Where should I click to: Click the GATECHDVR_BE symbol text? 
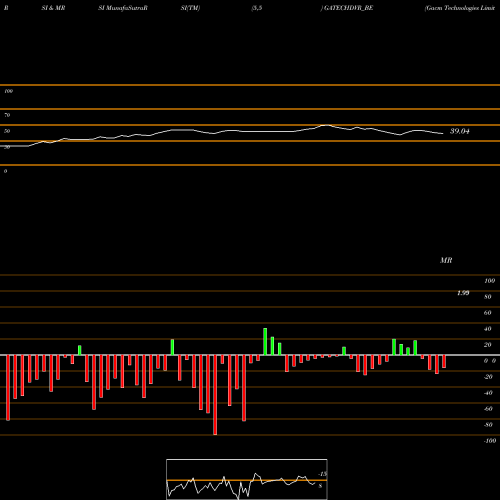click(x=348, y=8)
